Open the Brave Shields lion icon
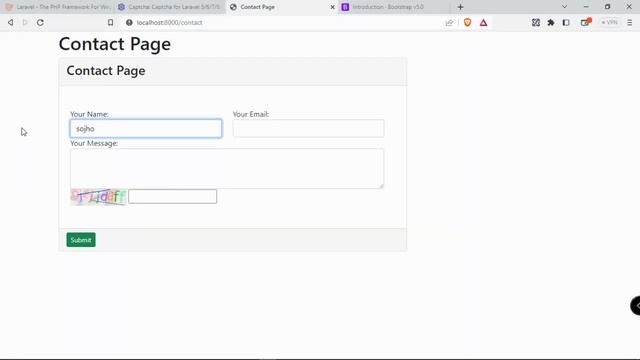Screen dimensions: 640x360 [467, 22]
